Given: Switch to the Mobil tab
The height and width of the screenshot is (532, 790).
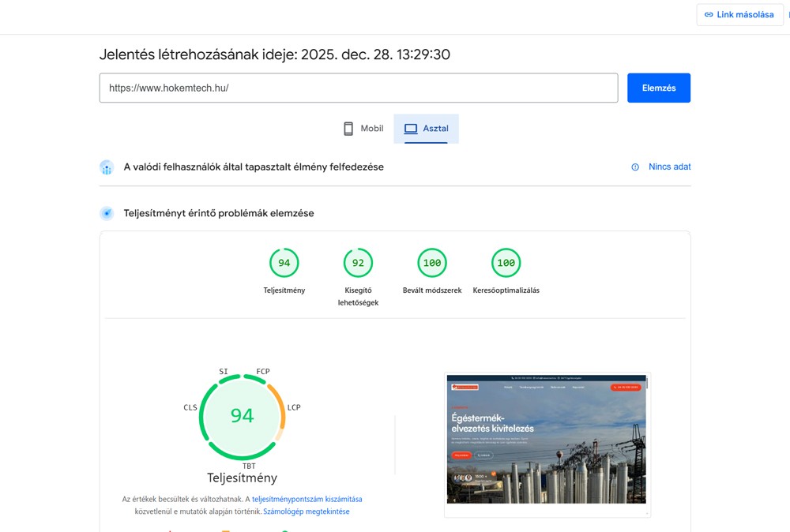Looking at the screenshot, I should click(362, 127).
